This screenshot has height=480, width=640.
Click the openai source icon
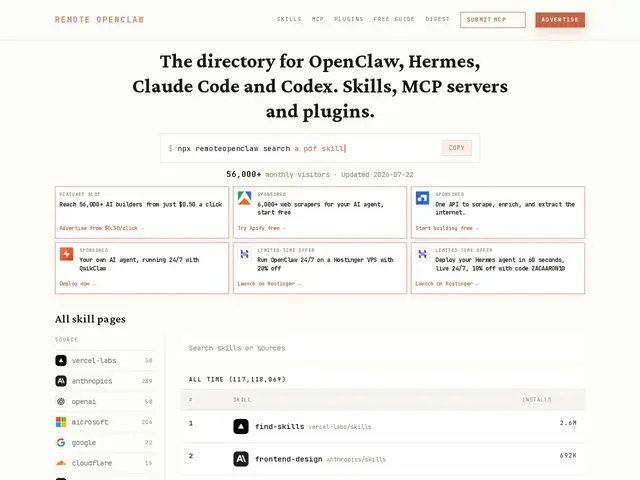[61, 401]
